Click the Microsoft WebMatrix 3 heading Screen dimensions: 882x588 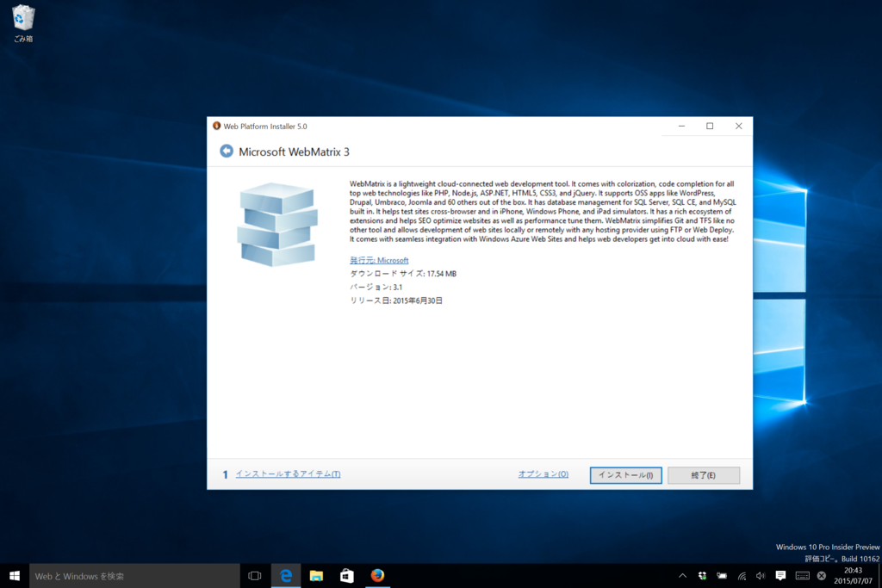click(294, 152)
